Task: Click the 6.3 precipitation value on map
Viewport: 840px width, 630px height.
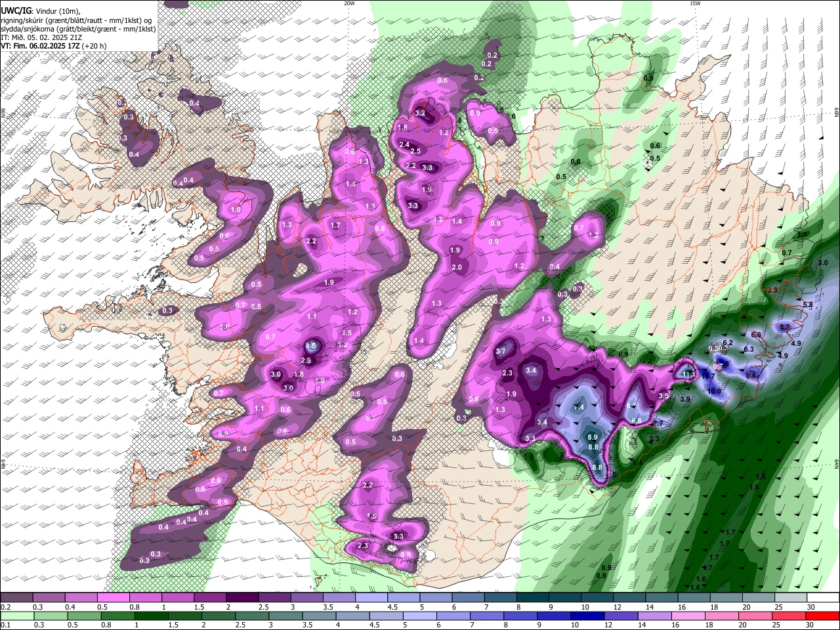Action: [x=749, y=349]
